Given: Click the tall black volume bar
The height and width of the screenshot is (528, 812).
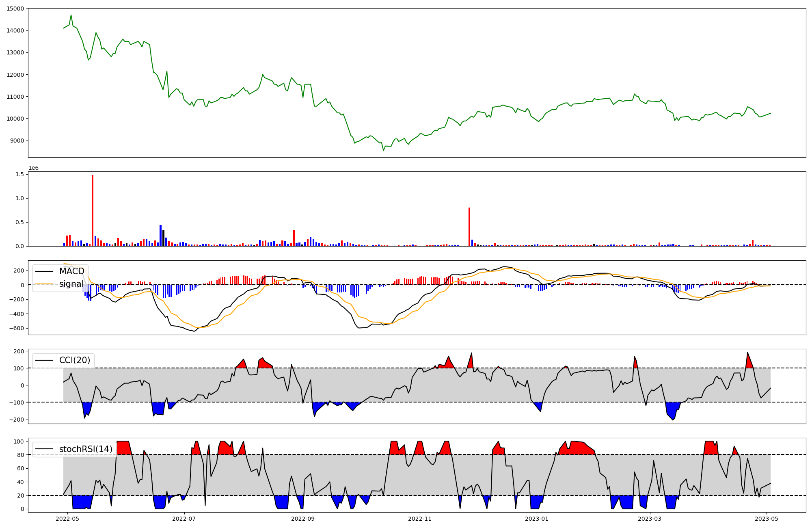Looking at the screenshot, I should (163, 238).
